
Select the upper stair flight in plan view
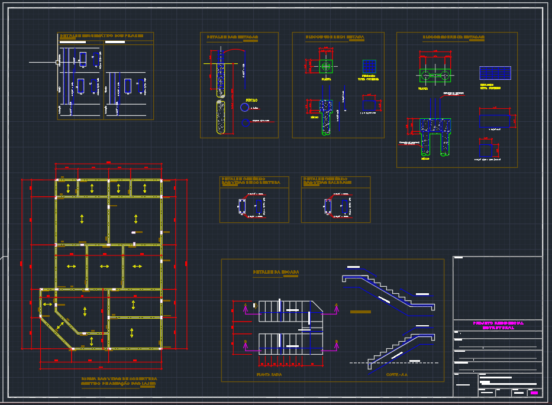[291, 311]
